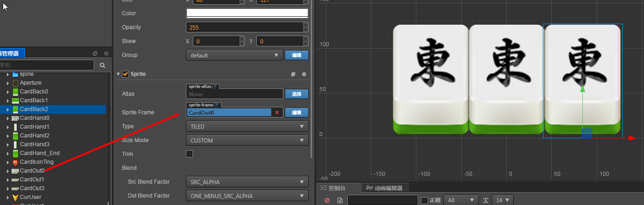Click the console filter text field

point(383,200)
